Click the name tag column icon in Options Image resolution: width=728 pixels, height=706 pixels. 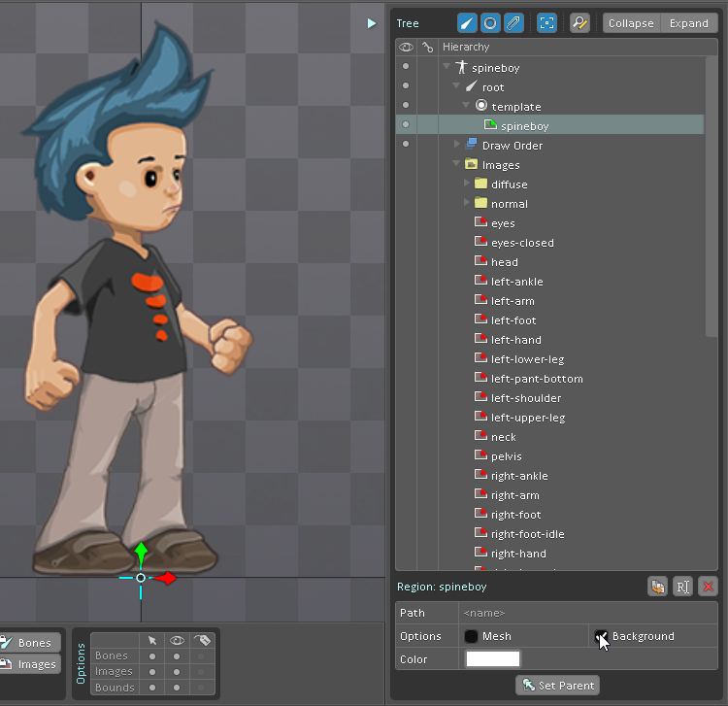click(202, 641)
